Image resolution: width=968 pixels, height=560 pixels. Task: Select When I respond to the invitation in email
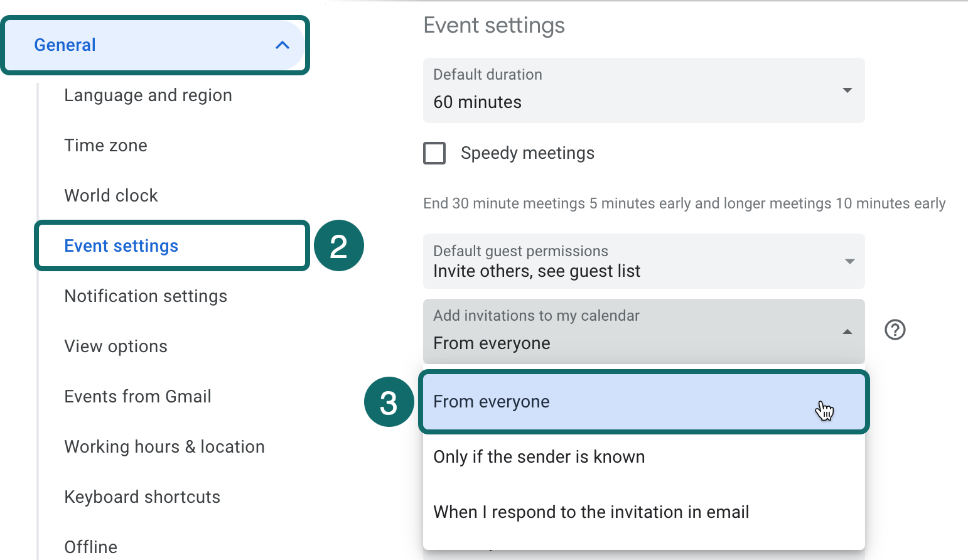[x=591, y=512]
